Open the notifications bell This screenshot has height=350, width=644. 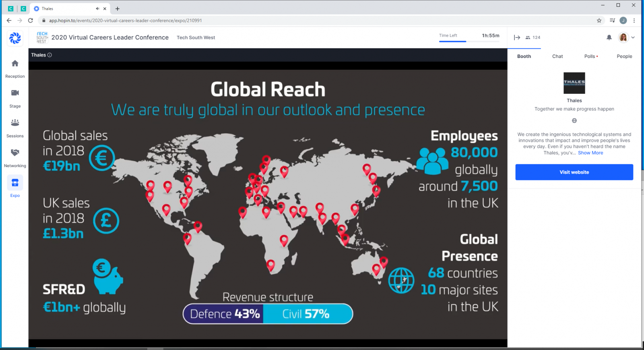(x=609, y=37)
